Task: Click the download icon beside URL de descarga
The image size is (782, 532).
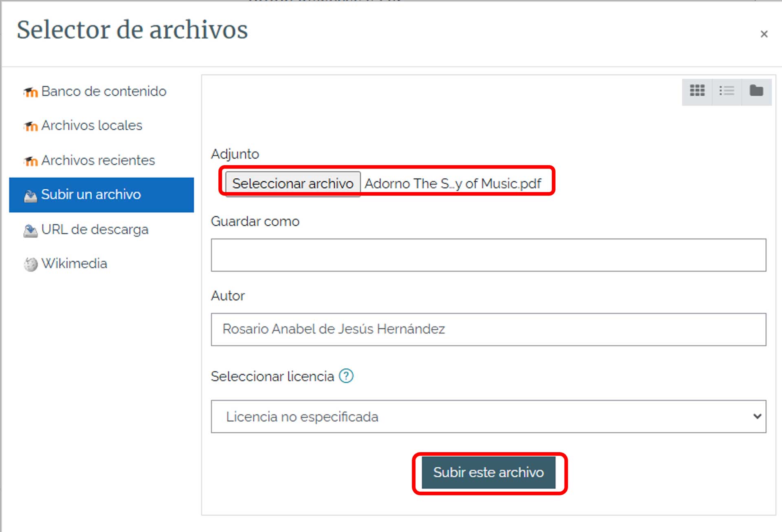Action: (x=31, y=231)
